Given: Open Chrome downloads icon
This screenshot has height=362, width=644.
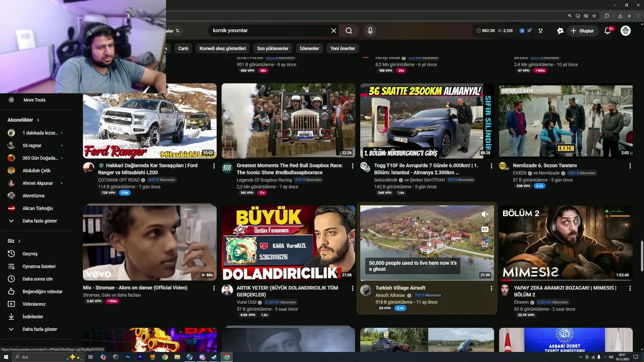Looking at the screenshot, I should tap(620, 16).
